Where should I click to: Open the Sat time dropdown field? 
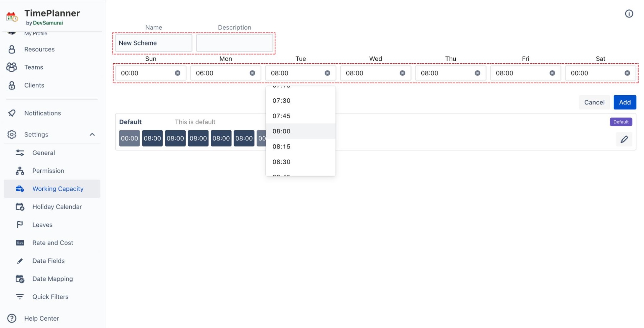coord(595,73)
